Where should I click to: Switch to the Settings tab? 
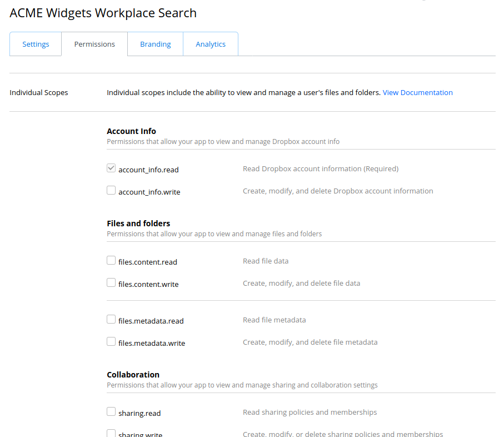pos(36,44)
